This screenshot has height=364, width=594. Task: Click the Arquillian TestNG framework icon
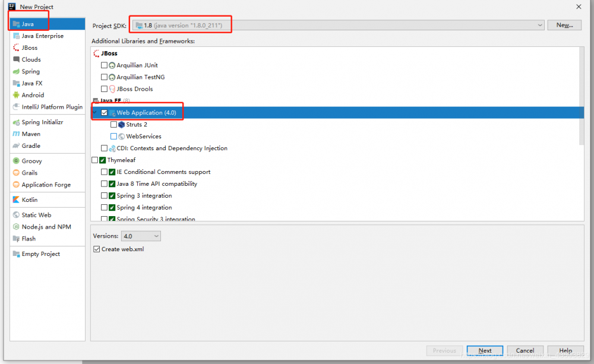tap(112, 77)
